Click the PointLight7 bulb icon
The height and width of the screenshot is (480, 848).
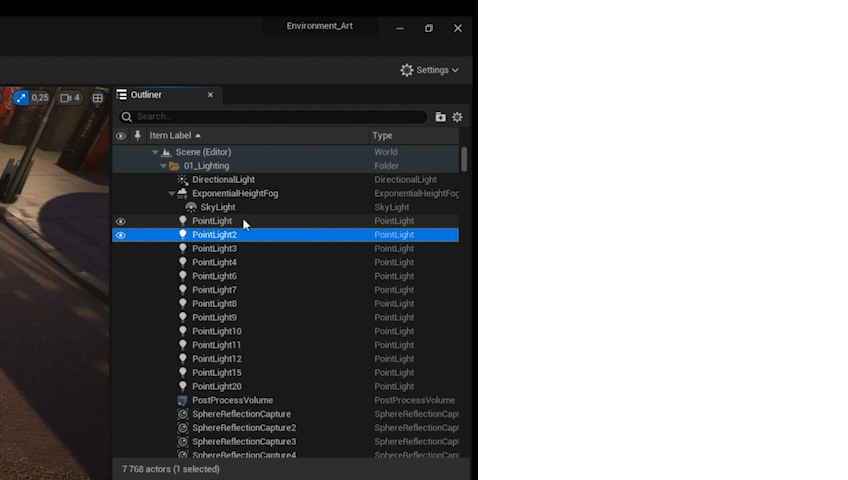click(x=183, y=290)
